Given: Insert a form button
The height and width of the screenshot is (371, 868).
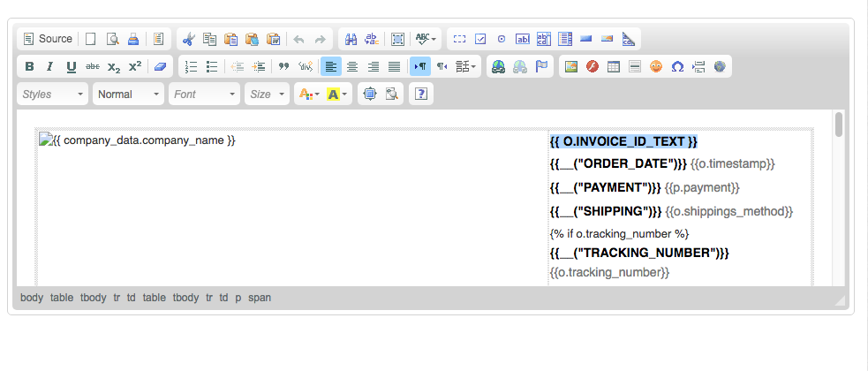Looking at the screenshot, I should (x=586, y=39).
